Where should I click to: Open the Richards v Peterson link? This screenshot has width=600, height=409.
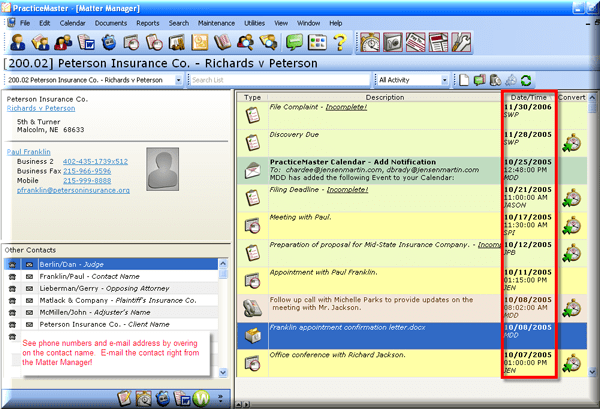click(41, 108)
